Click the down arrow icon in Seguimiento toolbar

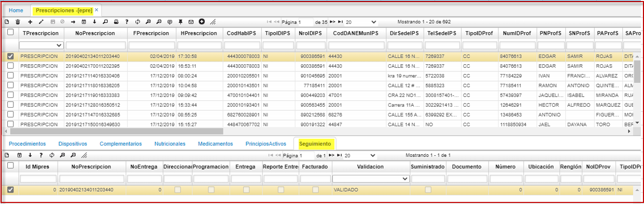coord(30,155)
